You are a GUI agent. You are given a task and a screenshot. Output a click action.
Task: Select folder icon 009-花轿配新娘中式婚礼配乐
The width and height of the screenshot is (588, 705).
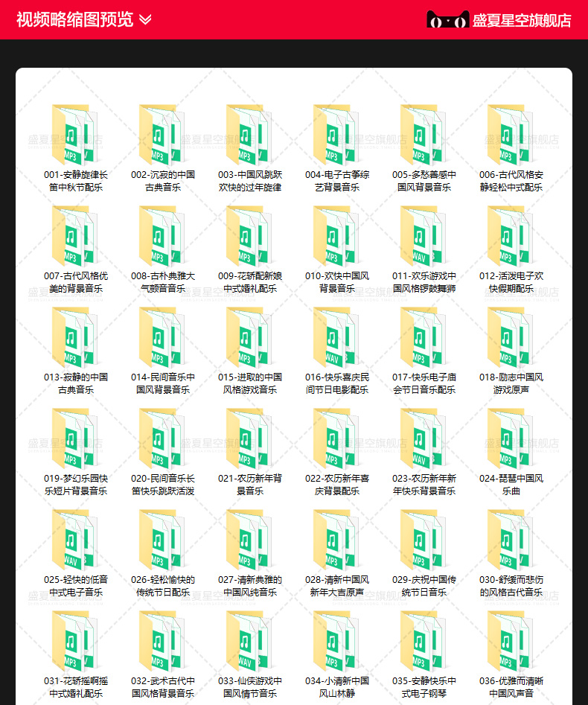coord(249,236)
